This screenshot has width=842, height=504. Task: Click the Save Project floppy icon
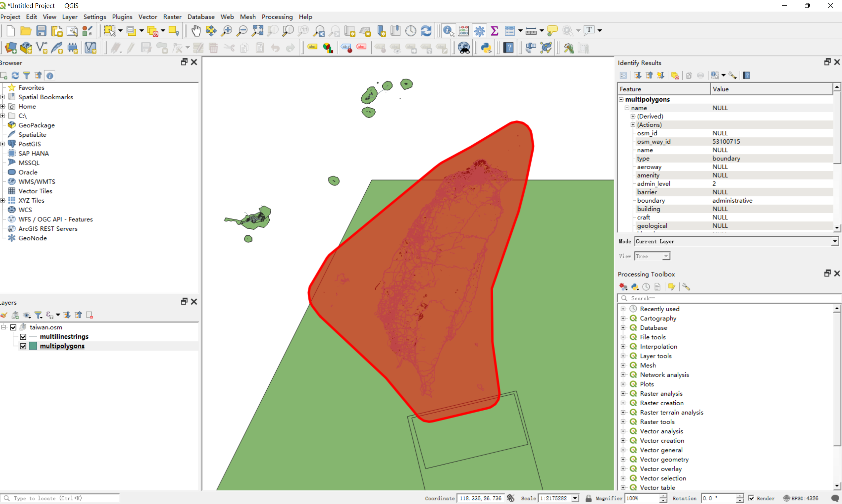click(42, 31)
